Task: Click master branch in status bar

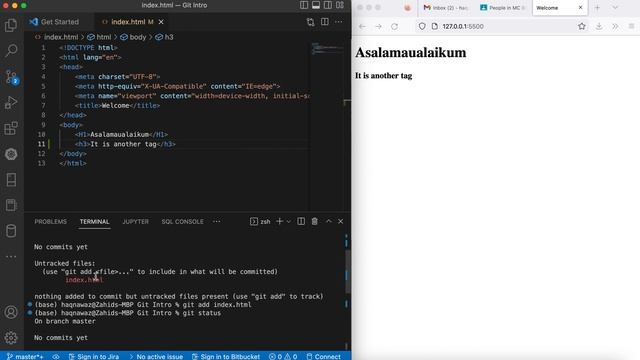Action: tap(25, 356)
